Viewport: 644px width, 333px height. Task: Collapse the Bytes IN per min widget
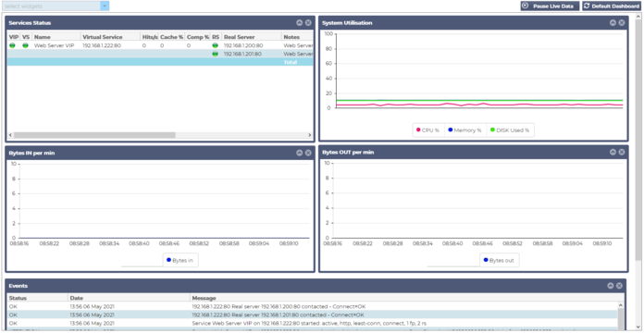[300, 153]
